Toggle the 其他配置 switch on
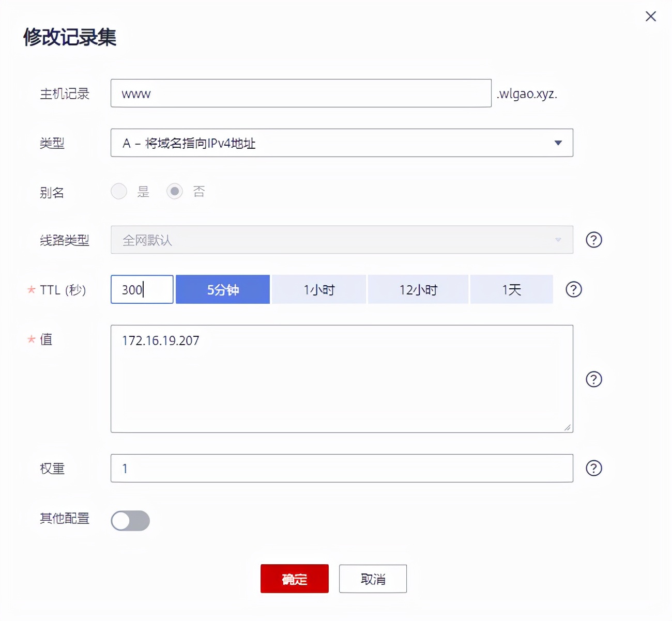Screen dimensions: 672x621 point(130,521)
